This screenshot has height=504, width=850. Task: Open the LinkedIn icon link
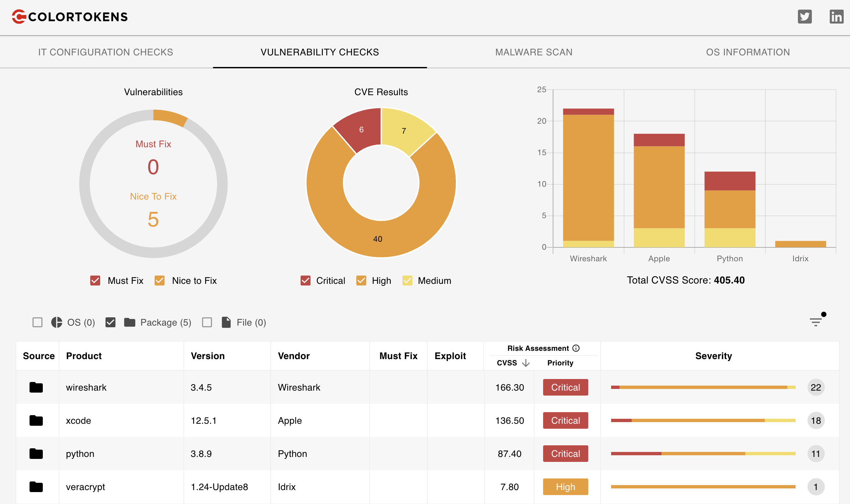coord(836,17)
